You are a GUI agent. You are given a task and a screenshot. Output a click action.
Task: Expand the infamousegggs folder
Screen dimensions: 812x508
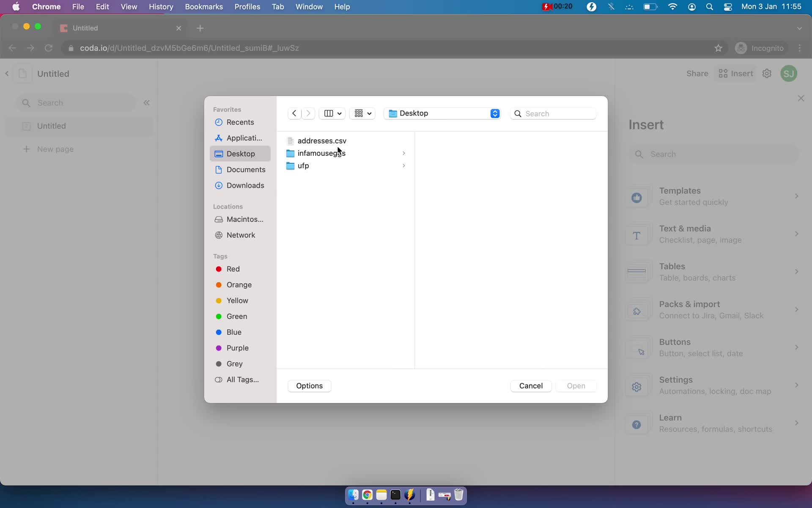tap(403, 153)
